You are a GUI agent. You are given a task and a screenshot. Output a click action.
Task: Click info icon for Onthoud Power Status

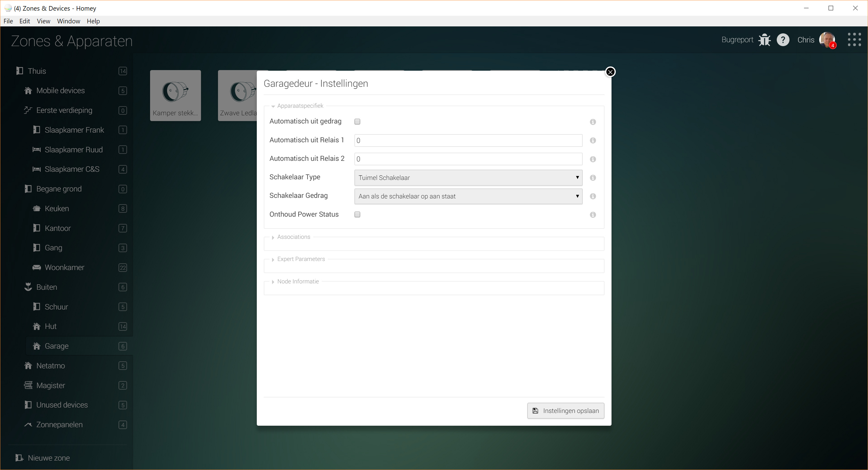point(593,215)
